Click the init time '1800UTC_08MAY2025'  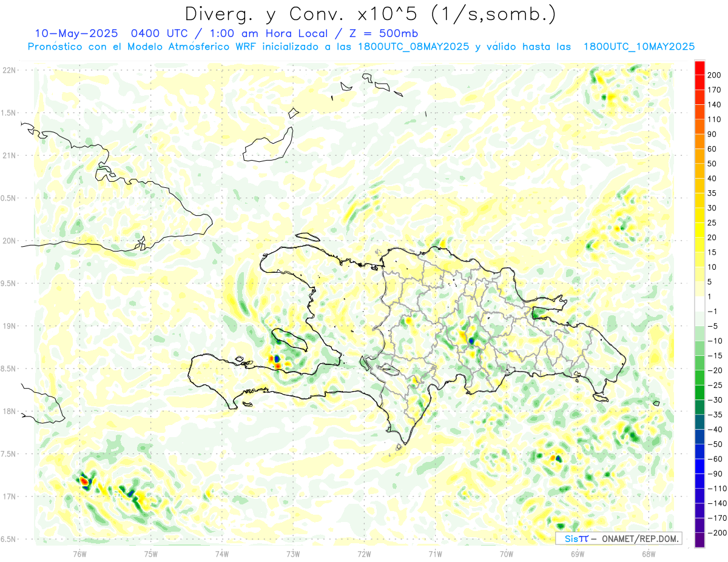pyautogui.click(x=413, y=47)
